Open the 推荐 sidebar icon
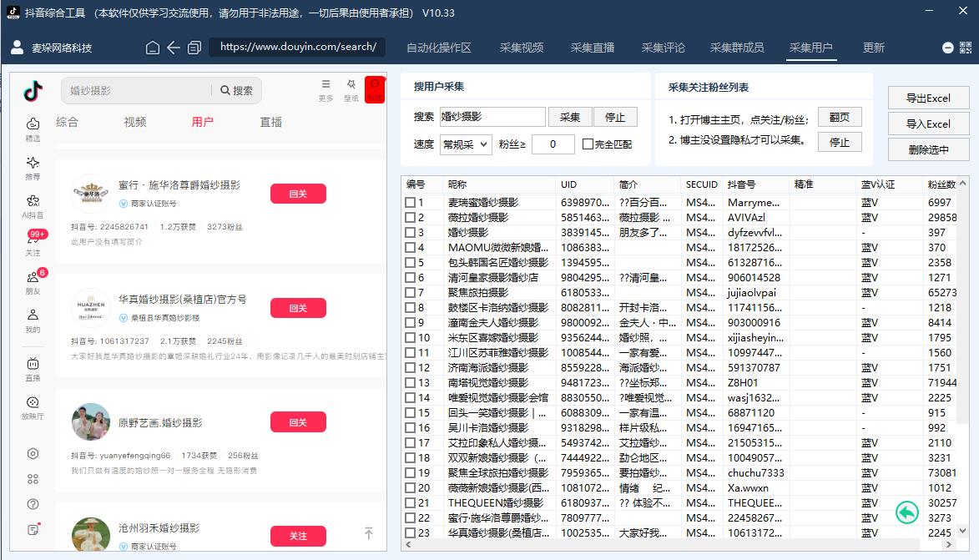The image size is (979, 560). [x=33, y=164]
